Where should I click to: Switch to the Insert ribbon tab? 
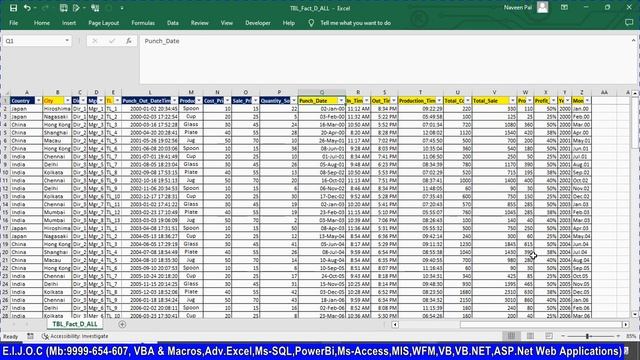click(x=69, y=23)
